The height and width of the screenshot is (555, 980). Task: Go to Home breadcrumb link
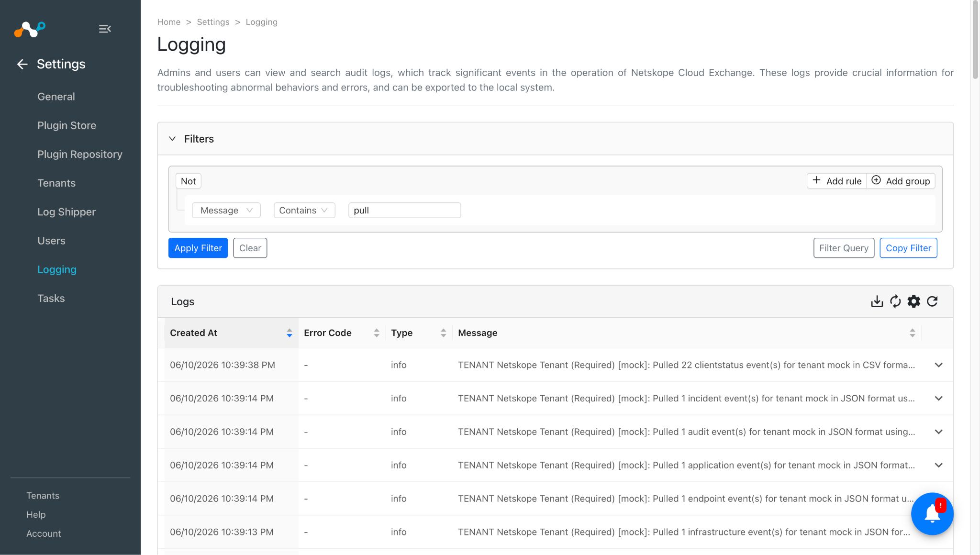pos(169,22)
